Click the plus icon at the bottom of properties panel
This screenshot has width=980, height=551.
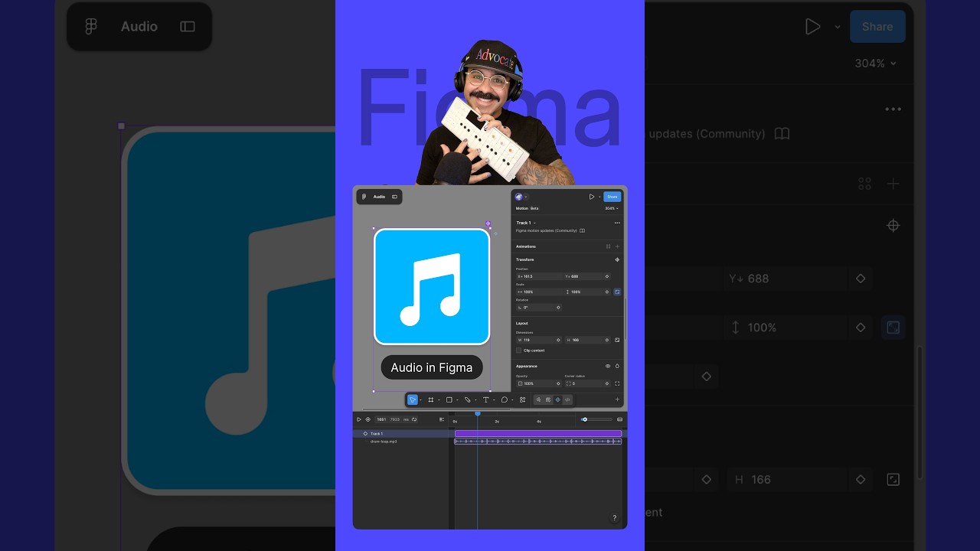click(617, 399)
